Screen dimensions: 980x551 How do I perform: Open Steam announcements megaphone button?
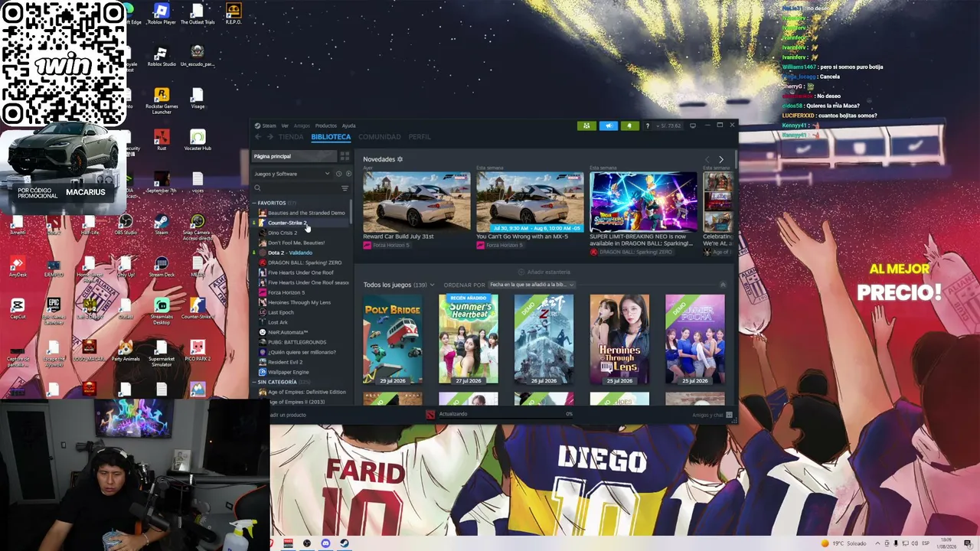pyautogui.click(x=609, y=126)
